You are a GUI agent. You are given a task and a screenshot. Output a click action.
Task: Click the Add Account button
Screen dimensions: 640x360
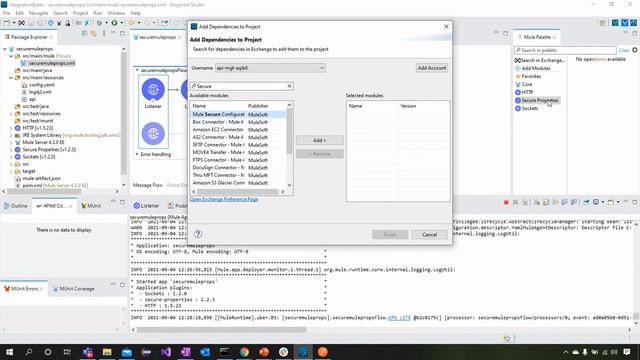click(431, 68)
